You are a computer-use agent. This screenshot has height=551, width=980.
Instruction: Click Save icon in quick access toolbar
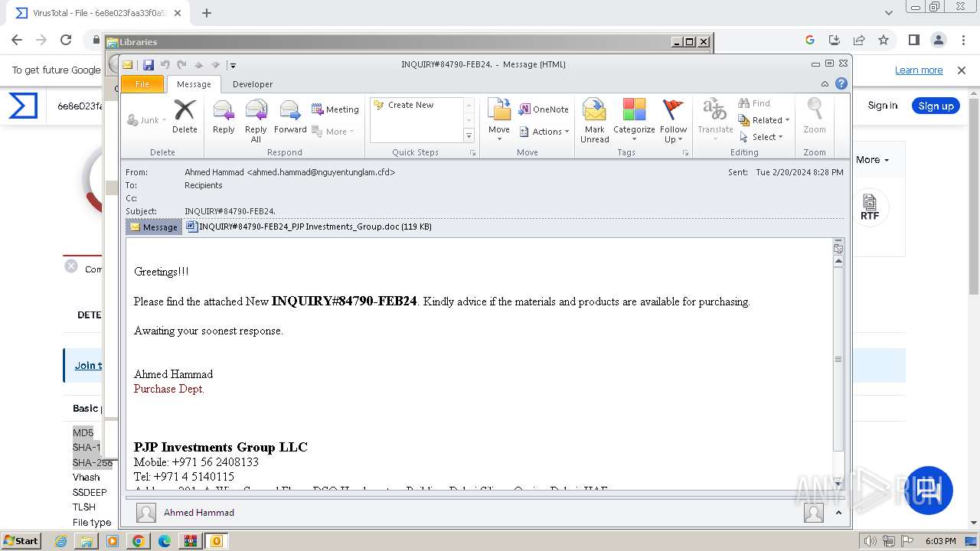point(149,65)
